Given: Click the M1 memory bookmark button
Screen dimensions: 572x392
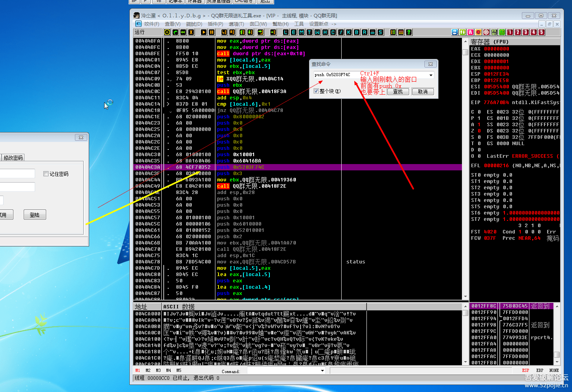Looking at the screenshot, I should pos(138,371).
